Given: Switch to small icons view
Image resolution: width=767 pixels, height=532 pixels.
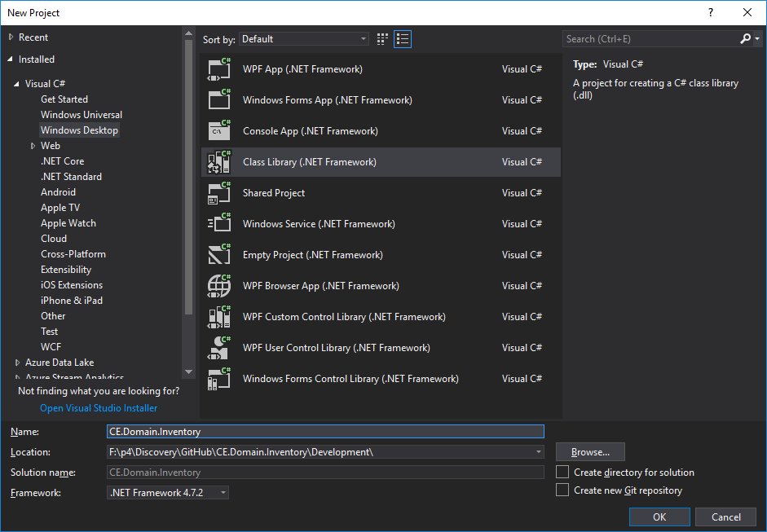Looking at the screenshot, I should coord(383,39).
